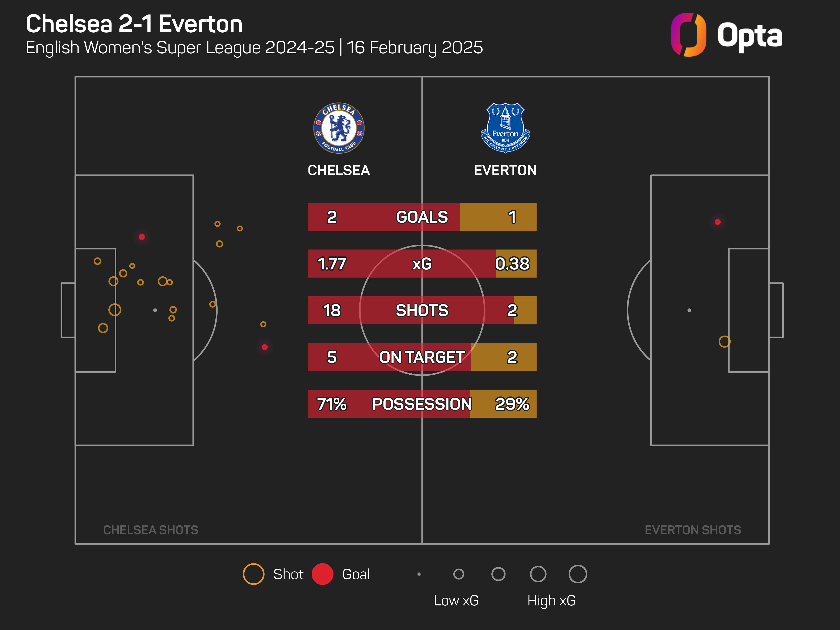Click Chelsea's 71% possession value
Viewport: 840px width, 630px height.
[332, 404]
